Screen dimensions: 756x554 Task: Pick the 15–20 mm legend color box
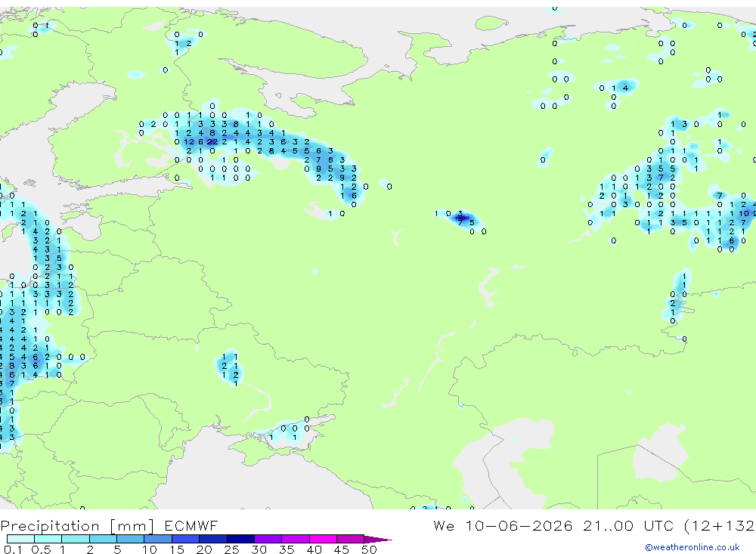pyautogui.click(x=186, y=539)
